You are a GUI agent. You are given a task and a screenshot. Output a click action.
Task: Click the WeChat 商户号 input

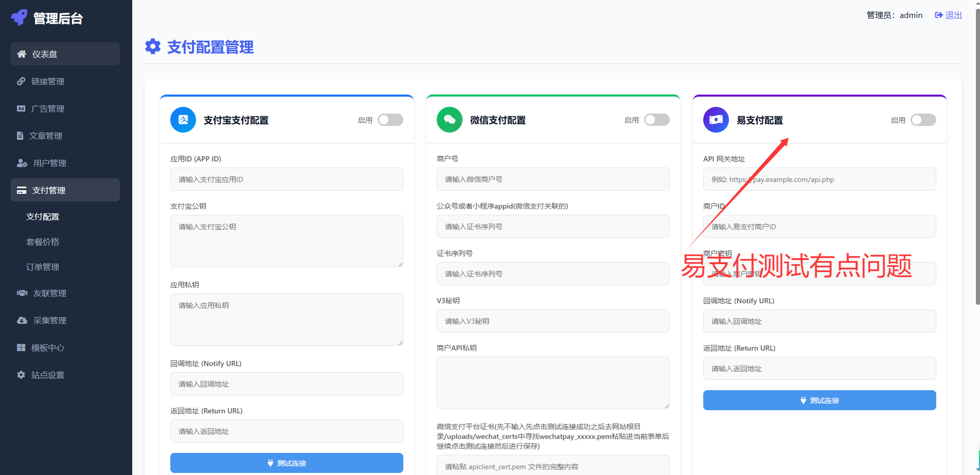point(553,179)
